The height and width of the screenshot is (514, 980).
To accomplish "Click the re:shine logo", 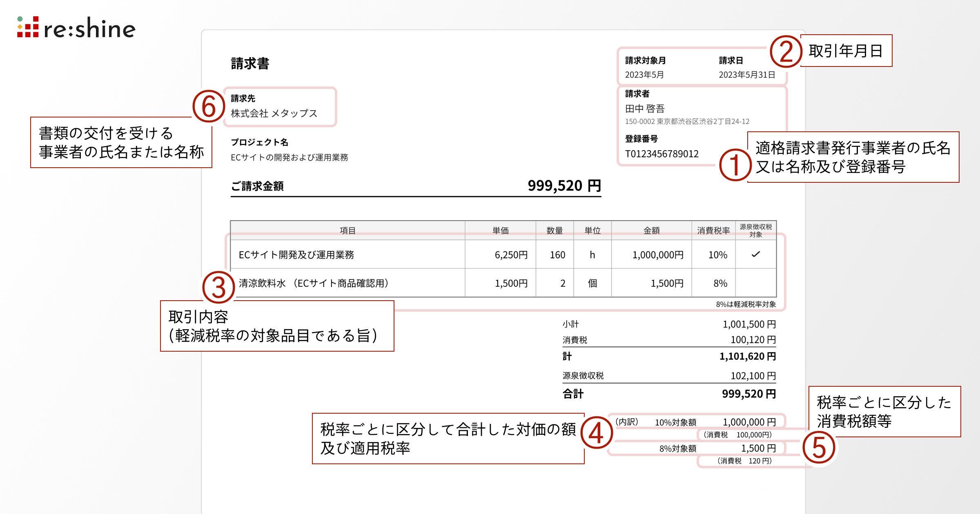I will tap(76, 28).
